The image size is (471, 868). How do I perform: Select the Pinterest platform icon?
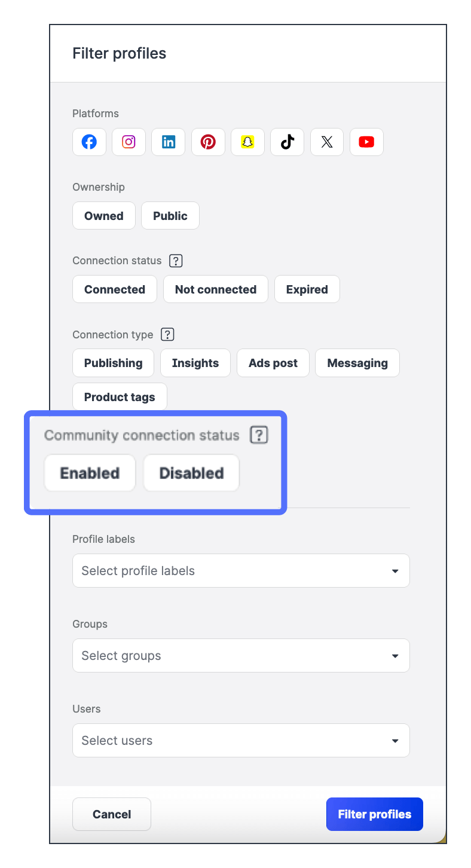(207, 142)
